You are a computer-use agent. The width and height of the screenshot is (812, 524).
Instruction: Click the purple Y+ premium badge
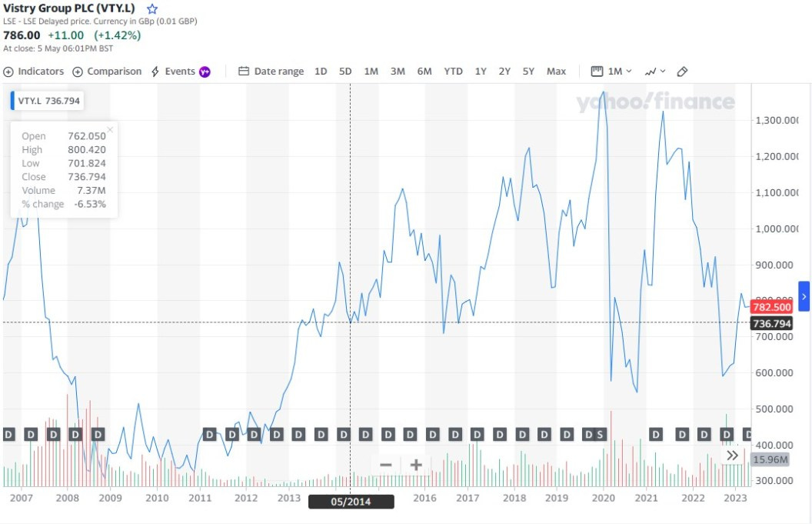(205, 72)
